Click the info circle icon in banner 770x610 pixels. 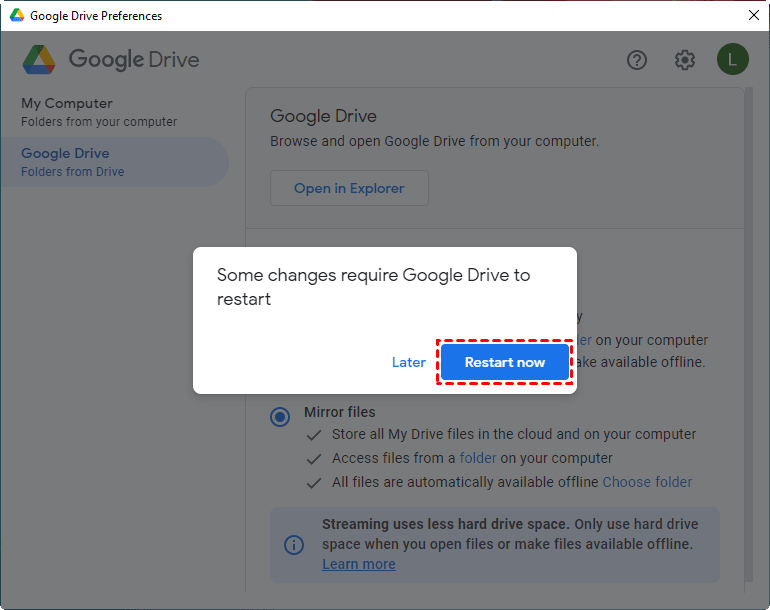pyautogui.click(x=294, y=545)
